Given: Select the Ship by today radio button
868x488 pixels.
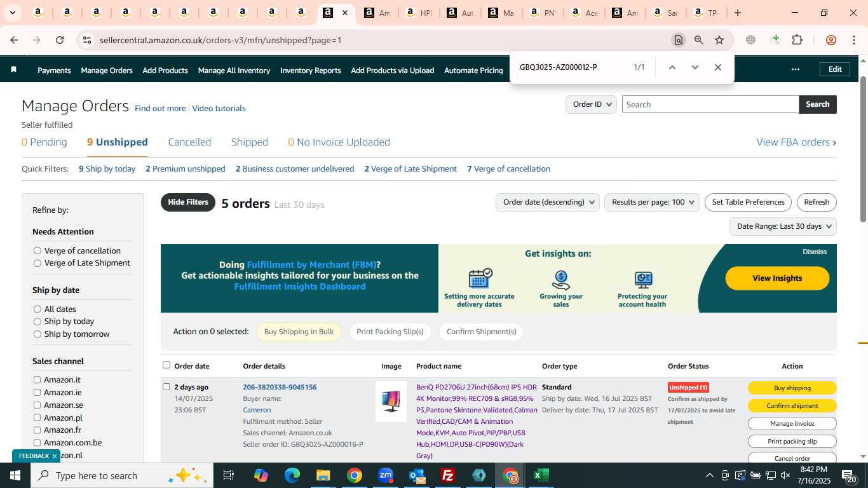Looking at the screenshot, I should pyautogui.click(x=37, y=322).
